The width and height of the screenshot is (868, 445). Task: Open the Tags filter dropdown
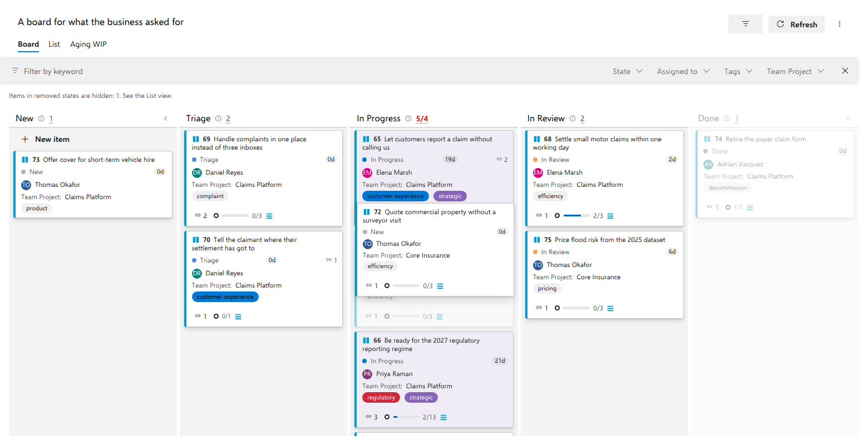pyautogui.click(x=738, y=71)
